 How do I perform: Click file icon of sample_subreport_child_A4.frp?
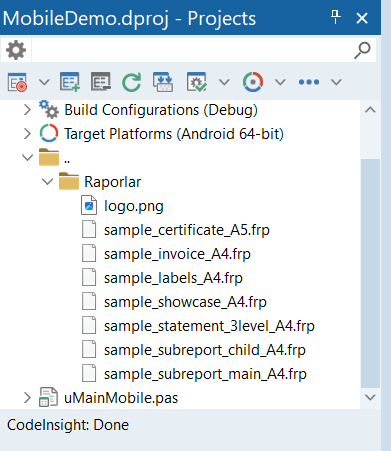tap(89, 349)
